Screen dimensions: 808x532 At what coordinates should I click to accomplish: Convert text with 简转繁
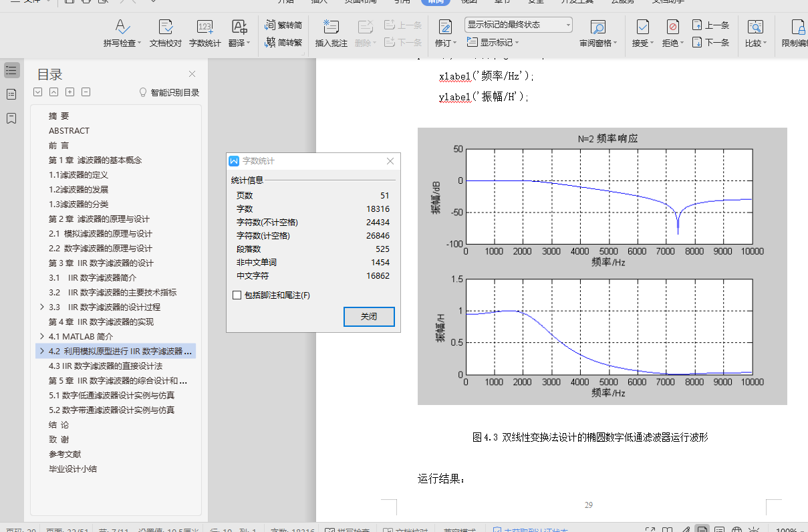(284, 42)
